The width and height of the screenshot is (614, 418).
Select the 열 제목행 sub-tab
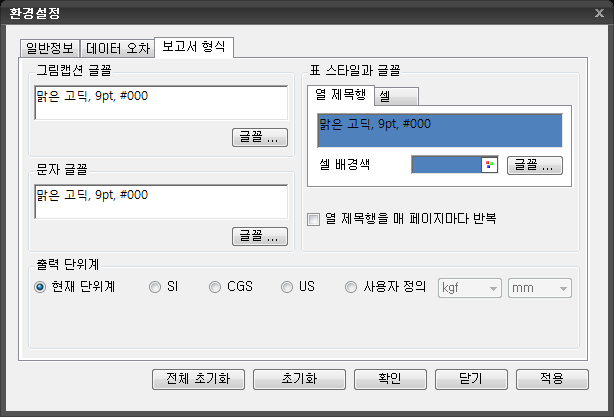341,95
